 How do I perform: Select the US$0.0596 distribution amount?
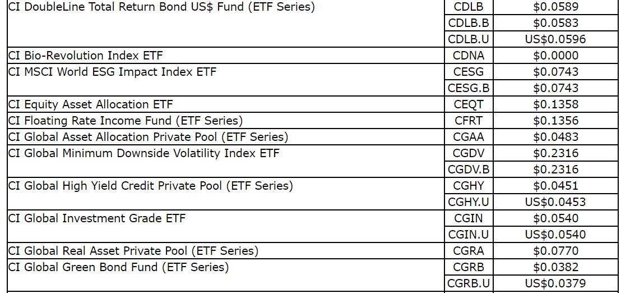(x=555, y=39)
